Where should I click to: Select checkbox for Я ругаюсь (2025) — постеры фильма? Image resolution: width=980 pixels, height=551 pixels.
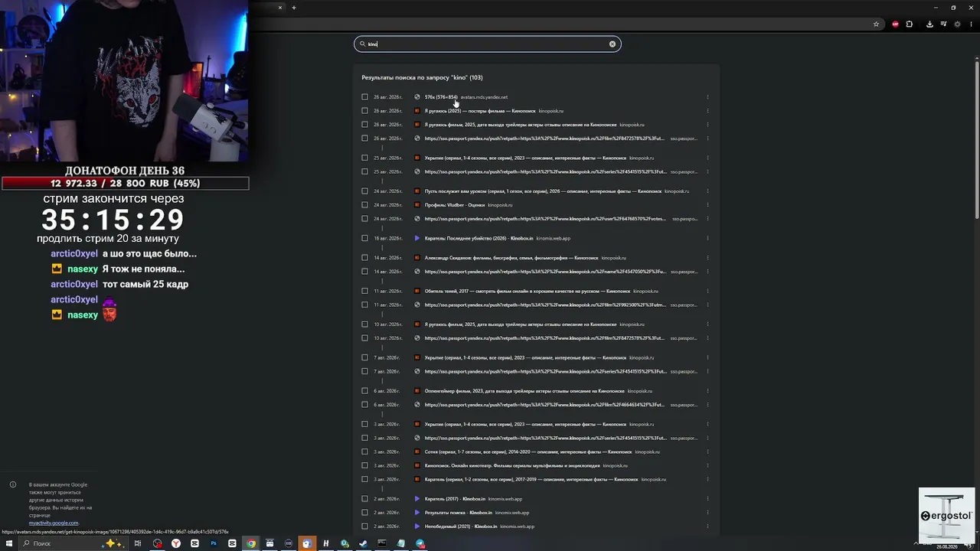click(x=365, y=111)
